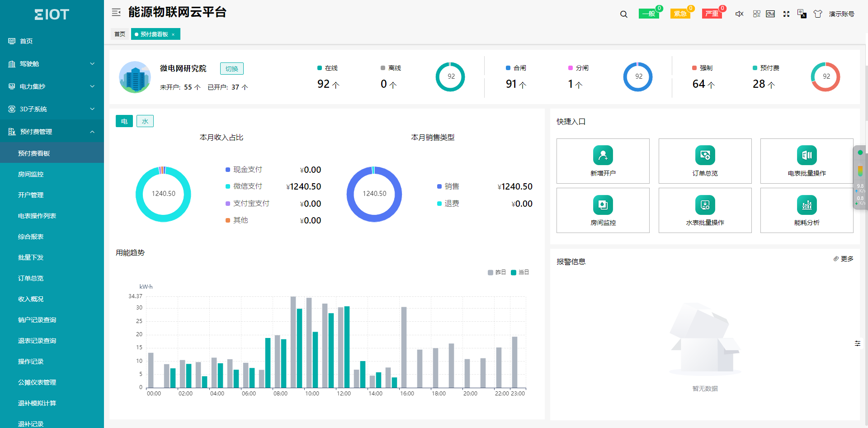868x428 pixels.
Task: Click 微信支付 teal legend swatch
Action: (228, 186)
